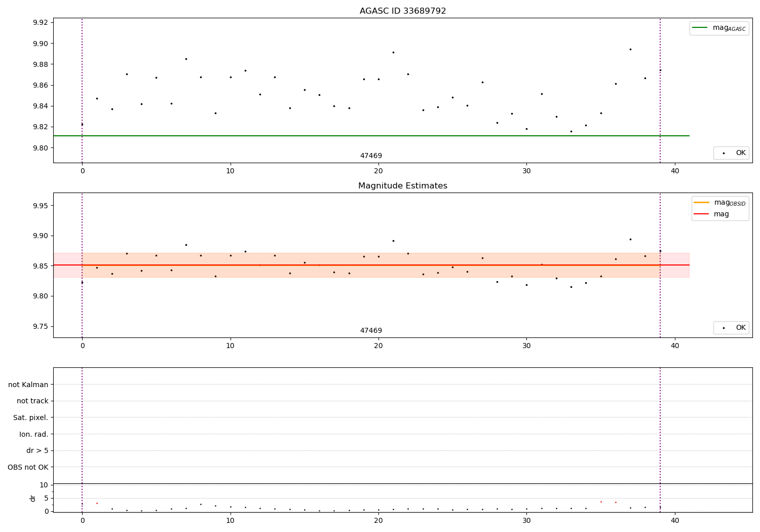Click the 47469 label in the top plot
This screenshot has width=760, height=532.
(x=371, y=156)
